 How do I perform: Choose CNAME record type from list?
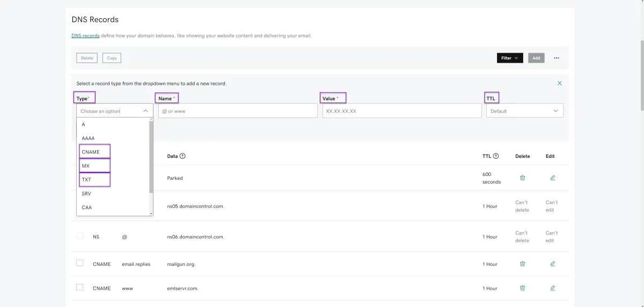(113, 152)
